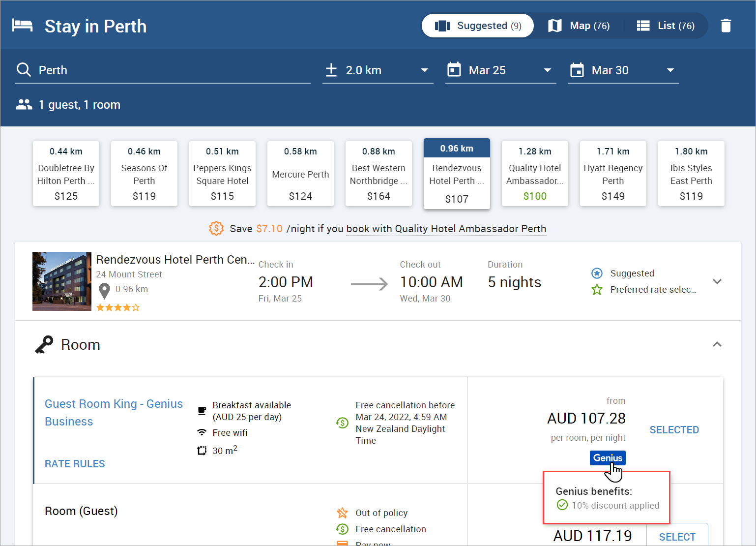Image resolution: width=756 pixels, height=546 pixels.
Task: Open the Mar 30 check-out date dropdown
Action: pyautogui.click(x=623, y=70)
